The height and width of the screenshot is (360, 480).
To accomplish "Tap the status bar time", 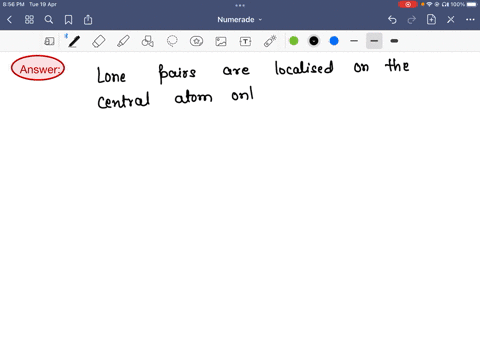I will [x=13, y=4].
